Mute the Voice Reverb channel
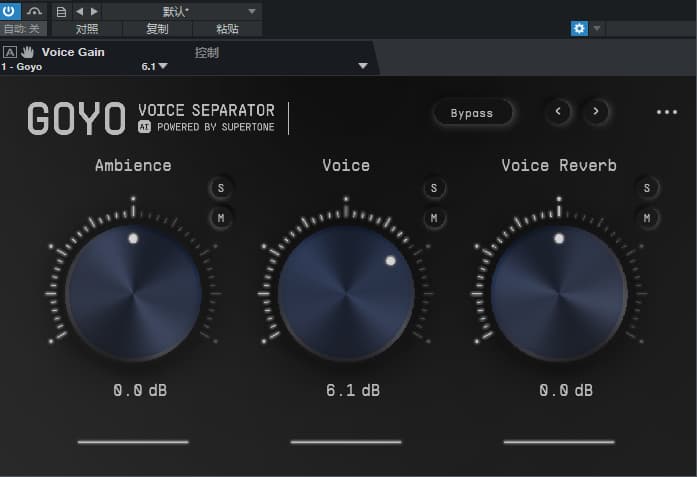The width and height of the screenshot is (697, 477). pos(647,218)
